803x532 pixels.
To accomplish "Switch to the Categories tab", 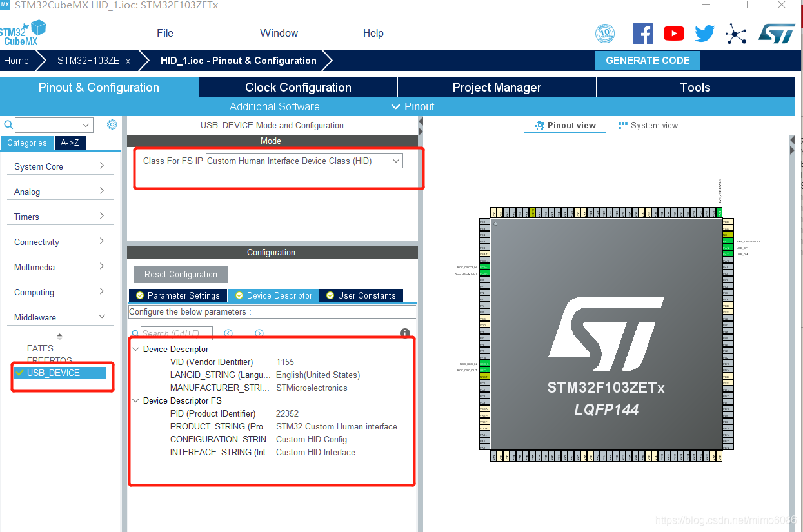I will pos(27,143).
